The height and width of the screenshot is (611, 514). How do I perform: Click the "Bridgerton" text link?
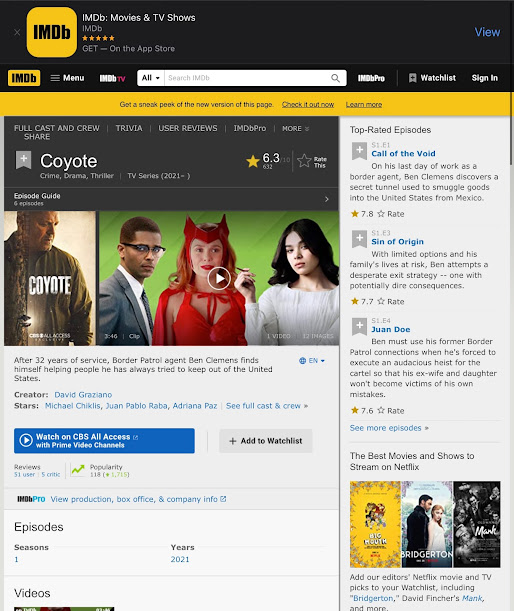point(373,598)
